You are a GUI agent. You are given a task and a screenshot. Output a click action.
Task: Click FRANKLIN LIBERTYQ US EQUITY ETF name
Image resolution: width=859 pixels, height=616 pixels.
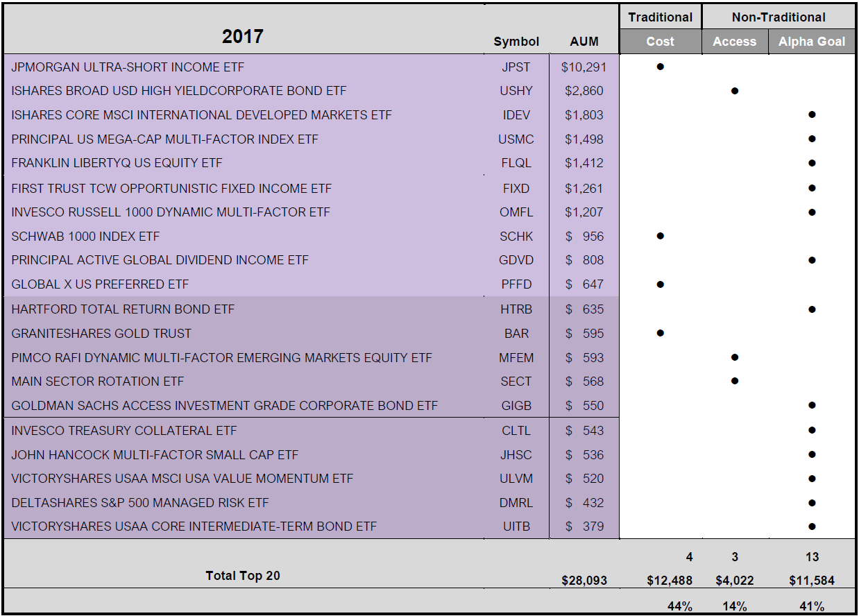point(117,163)
